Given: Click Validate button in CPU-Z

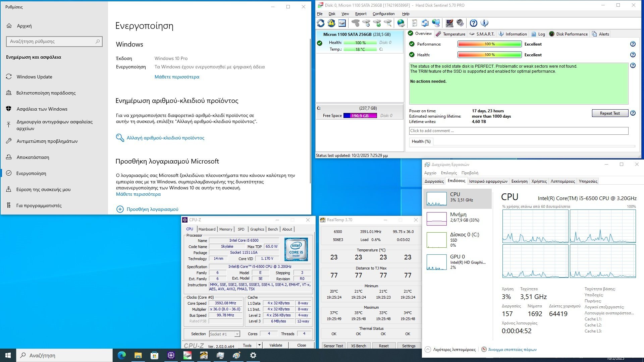Looking at the screenshot, I should (x=276, y=345).
